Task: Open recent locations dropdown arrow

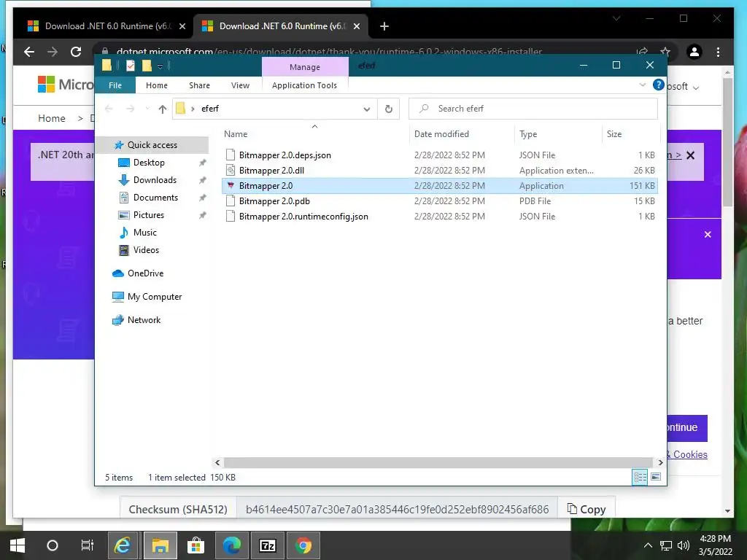Action: tap(147, 109)
